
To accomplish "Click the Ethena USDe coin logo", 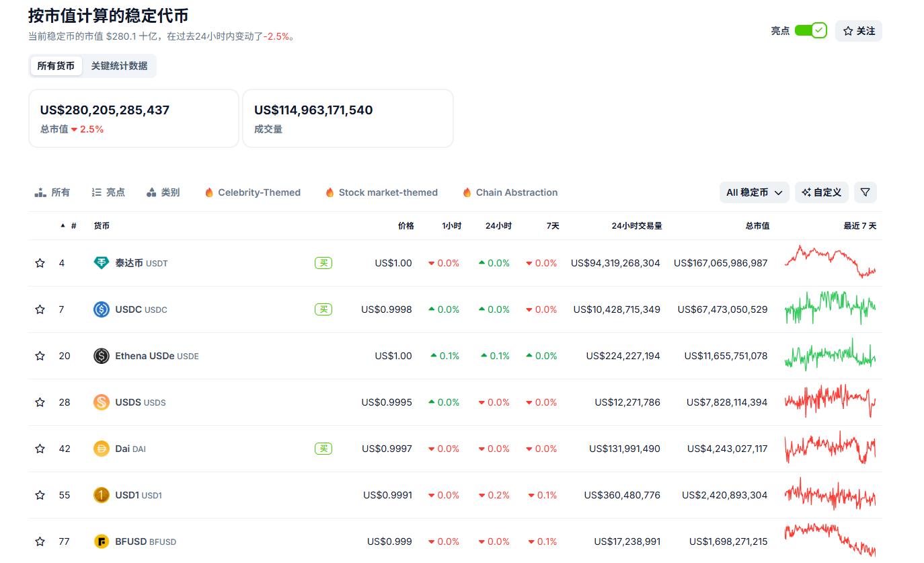I will click(101, 356).
